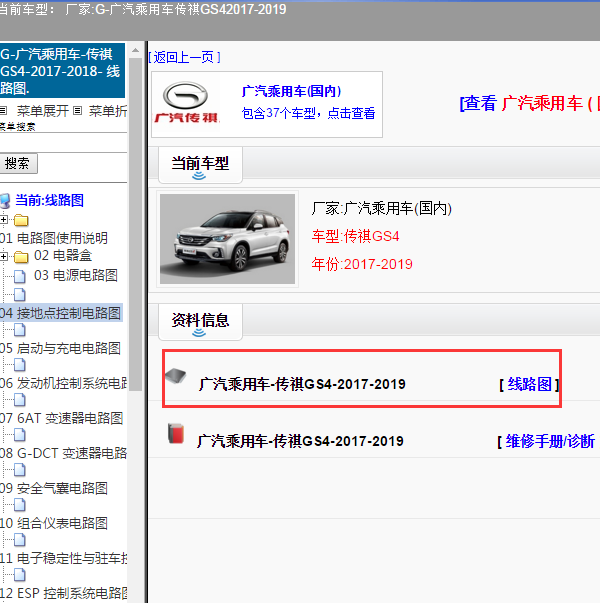This screenshot has width=600, height=603.
Task: Click the document icon for 06 发动机控制系统
Action: click(20, 365)
